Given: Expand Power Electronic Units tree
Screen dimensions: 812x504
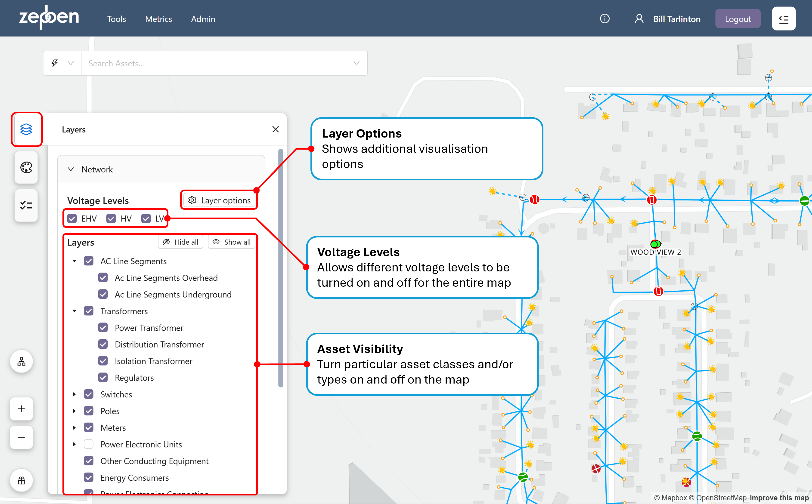Looking at the screenshot, I should [x=74, y=444].
